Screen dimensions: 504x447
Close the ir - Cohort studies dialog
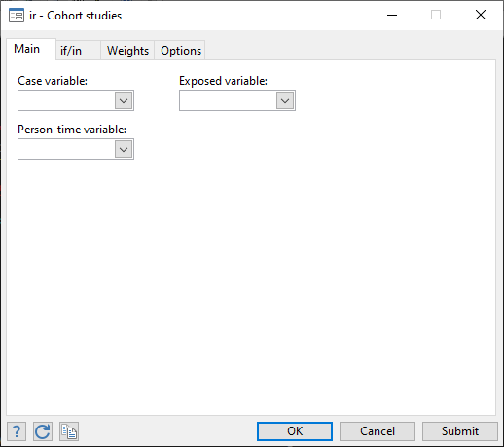[481, 15]
